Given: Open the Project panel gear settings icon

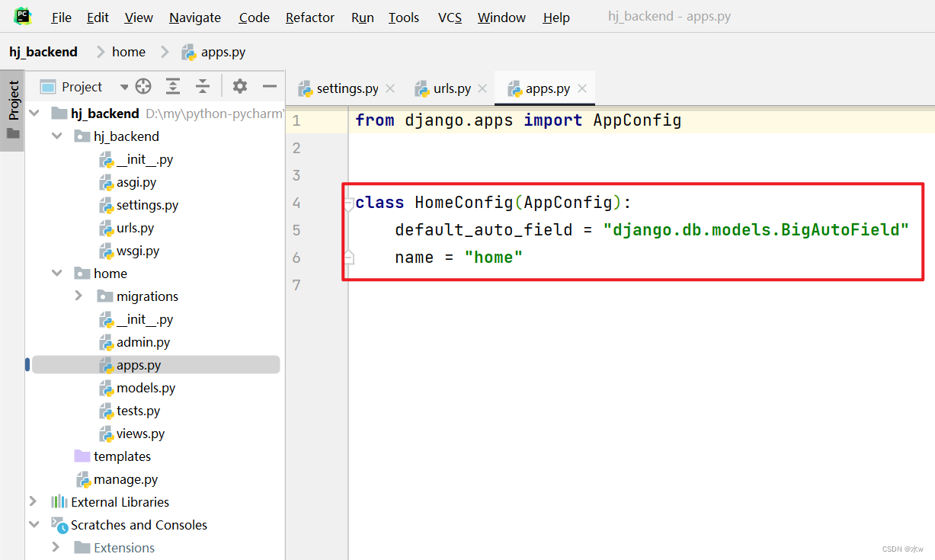Looking at the screenshot, I should [x=240, y=86].
